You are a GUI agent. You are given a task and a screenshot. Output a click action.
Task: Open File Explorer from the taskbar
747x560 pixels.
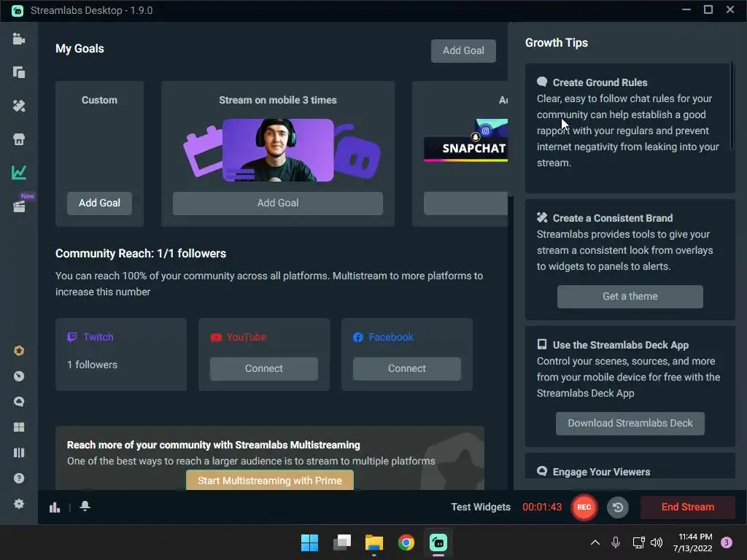click(x=374, y=542)
